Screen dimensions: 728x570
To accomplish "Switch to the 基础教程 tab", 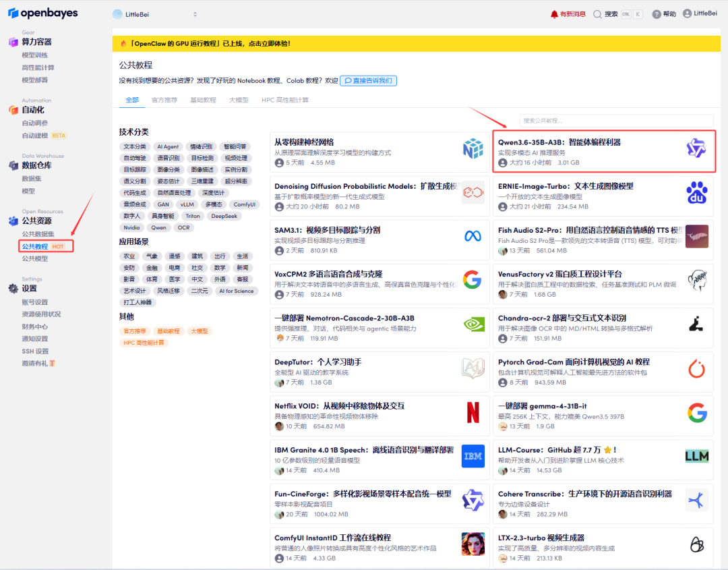I will pyautogui.click(x=203, y=100).
